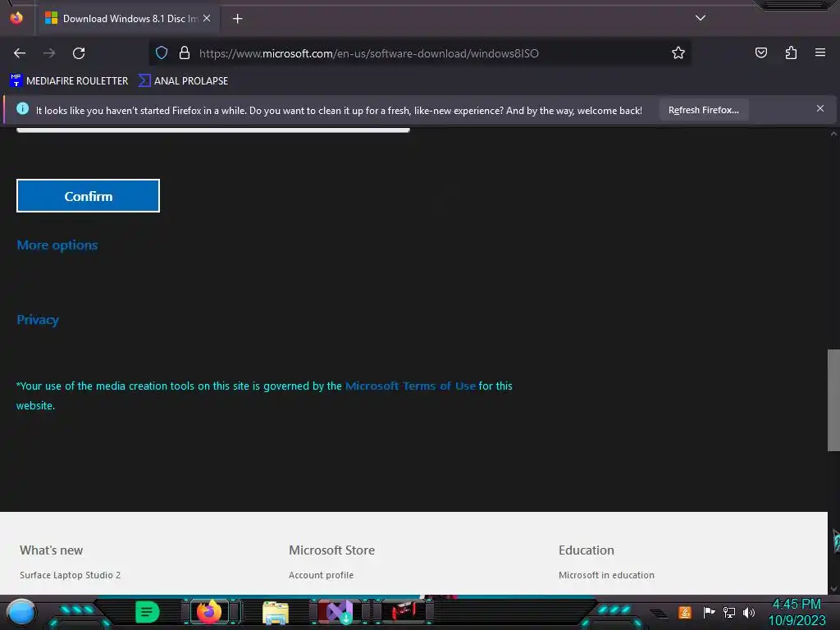Open the Microsoft Terms of Use link
The width and height of the screenshot is (840, 630).
pyautogui.click(x=410, y=386)
